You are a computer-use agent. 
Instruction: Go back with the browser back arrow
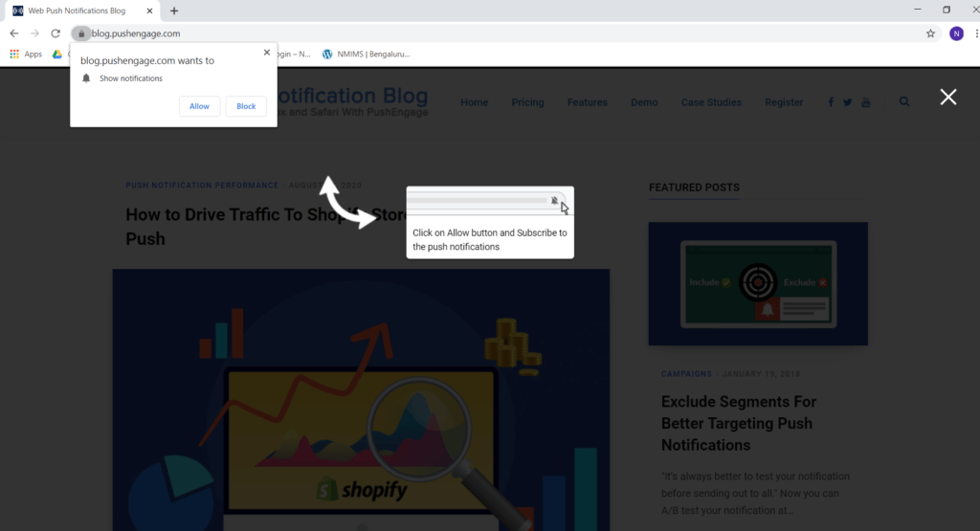point(13,33)
